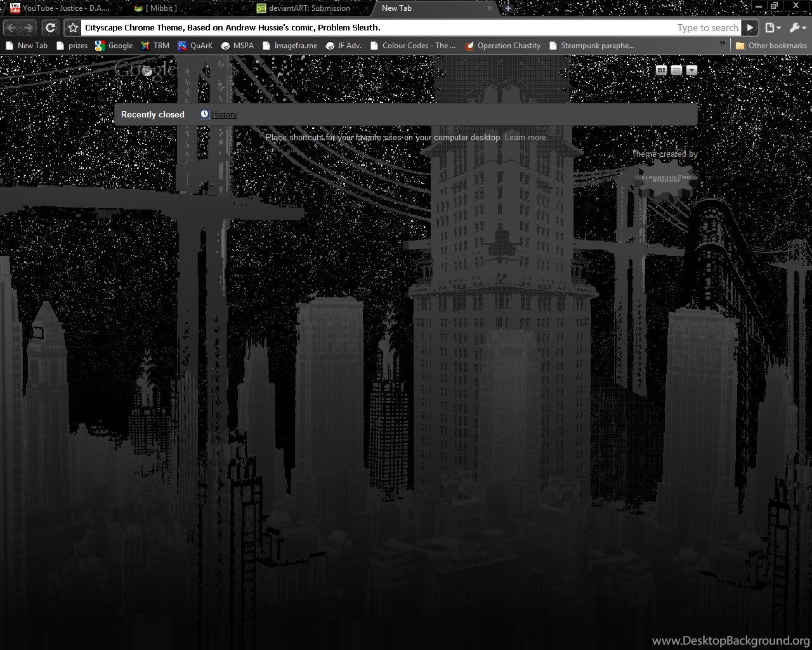812x650 pixels.
Task: Open the Imagefra.me bookmark
Action: pyautogui.click(x=290, y=46)
